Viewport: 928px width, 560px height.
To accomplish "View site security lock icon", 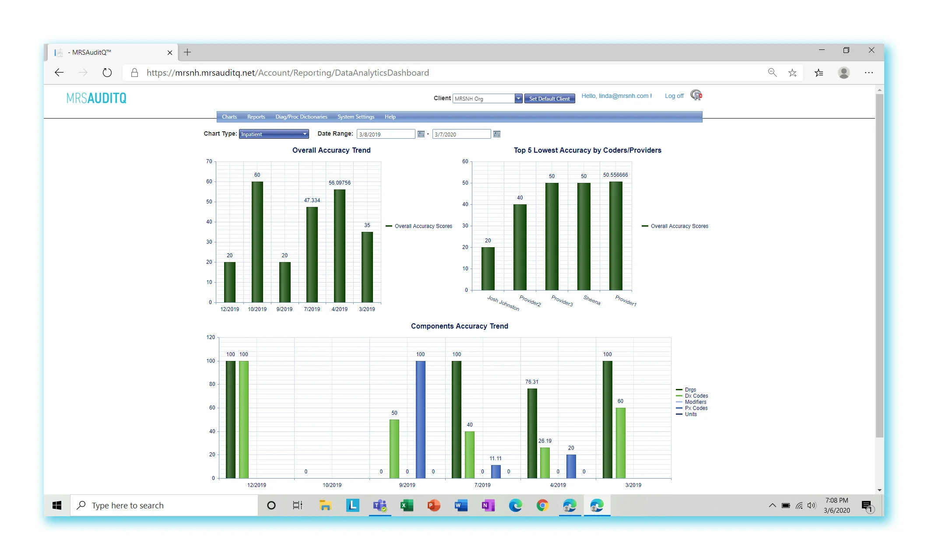I will click(135, 73).
